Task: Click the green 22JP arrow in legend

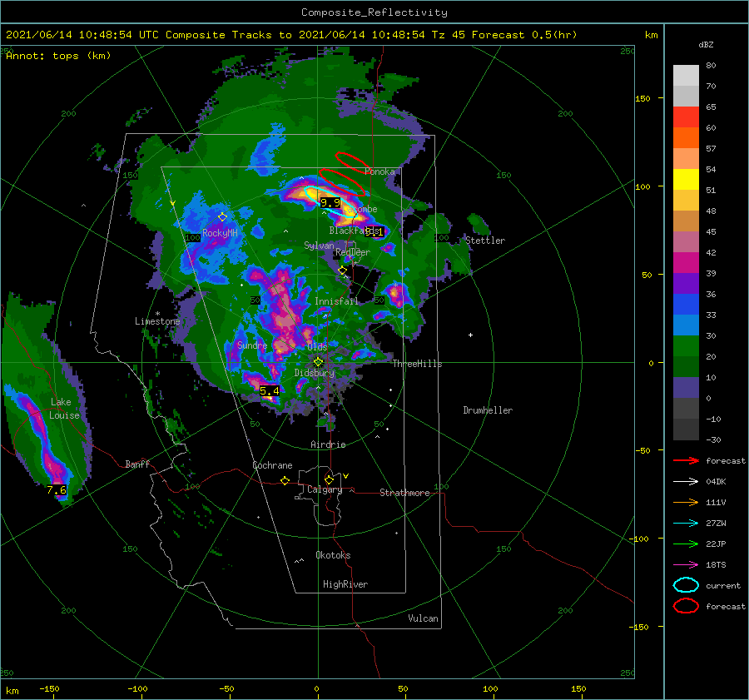Action: (x=686, y=544)
